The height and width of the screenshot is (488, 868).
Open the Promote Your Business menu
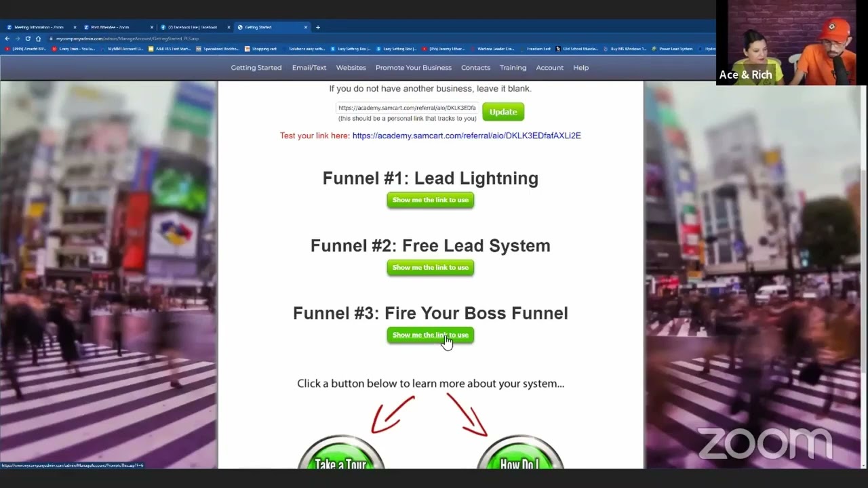414,68
